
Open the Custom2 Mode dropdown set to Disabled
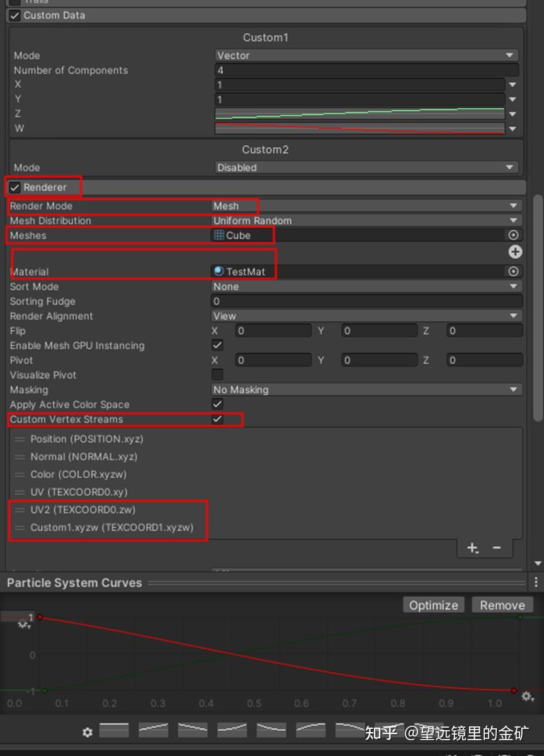pos(365,167)
